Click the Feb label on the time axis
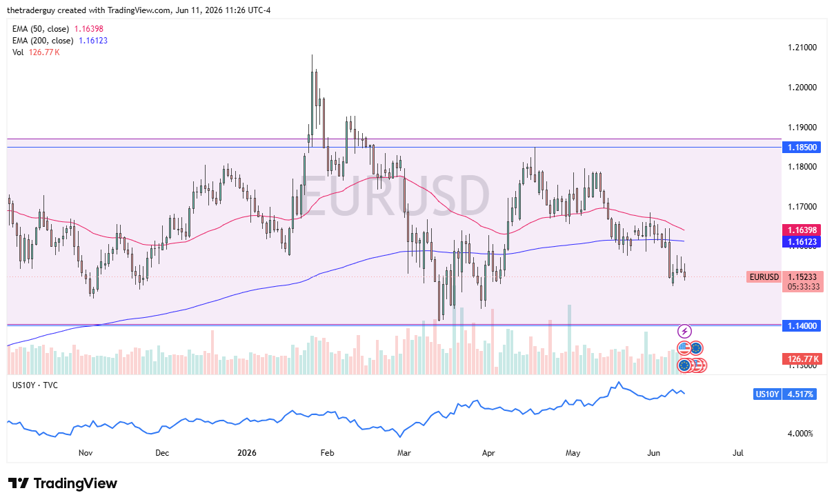The image size is (834, 504). (328, 453)
